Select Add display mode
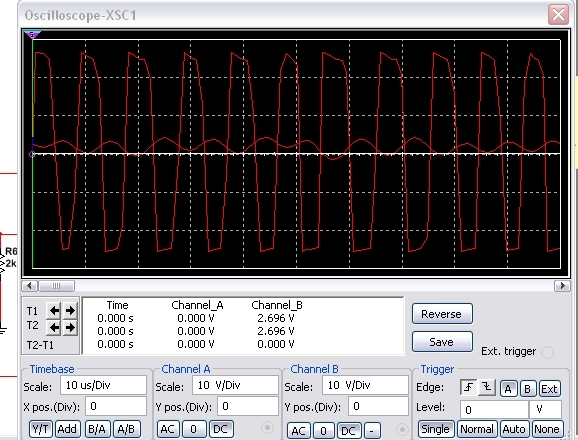Image resolution: width=578 pixels, height=440 pixels. 67,429
